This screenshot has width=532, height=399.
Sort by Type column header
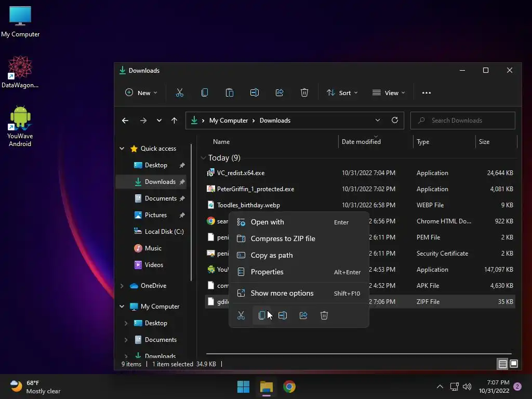click(x=445, y=142)
